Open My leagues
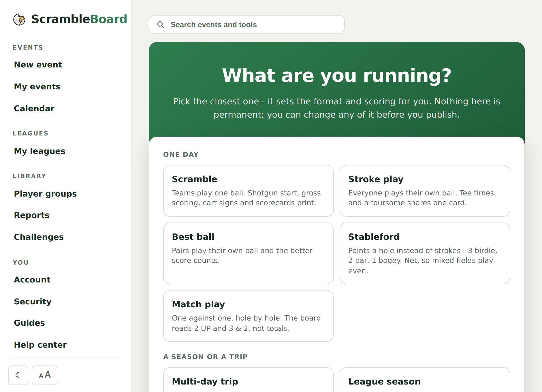 click(x=39, y=151)
